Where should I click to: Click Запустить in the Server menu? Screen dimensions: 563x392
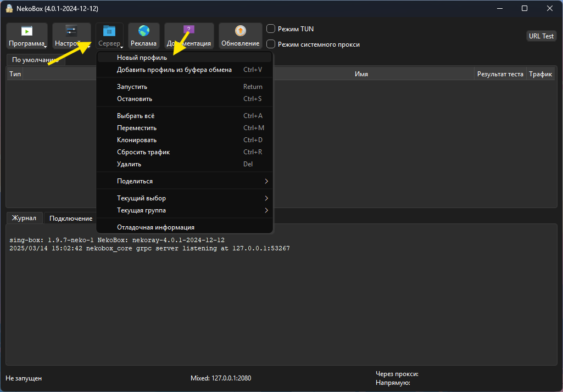pyautogui.click(x=185, y=87)
